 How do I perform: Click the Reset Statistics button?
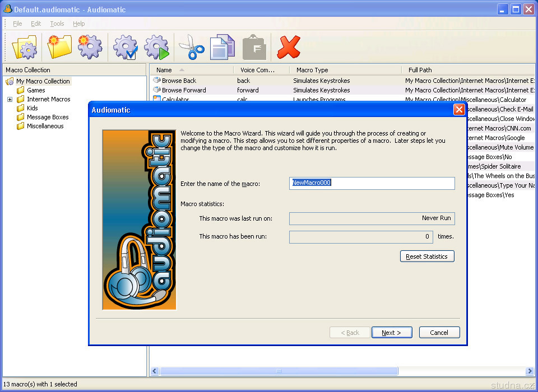point(427,256)
